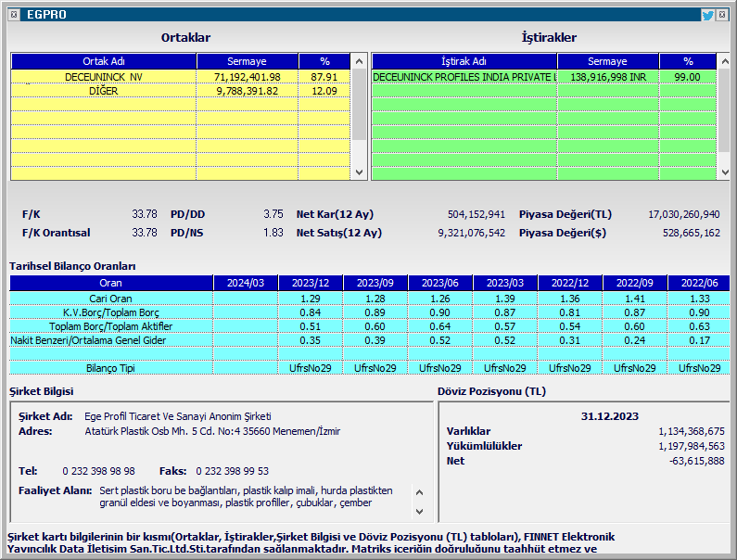Click down arrow of İştirakler table scrollbar
The height and width of the screenshot is (560, 737).
[x=724, y=172]
